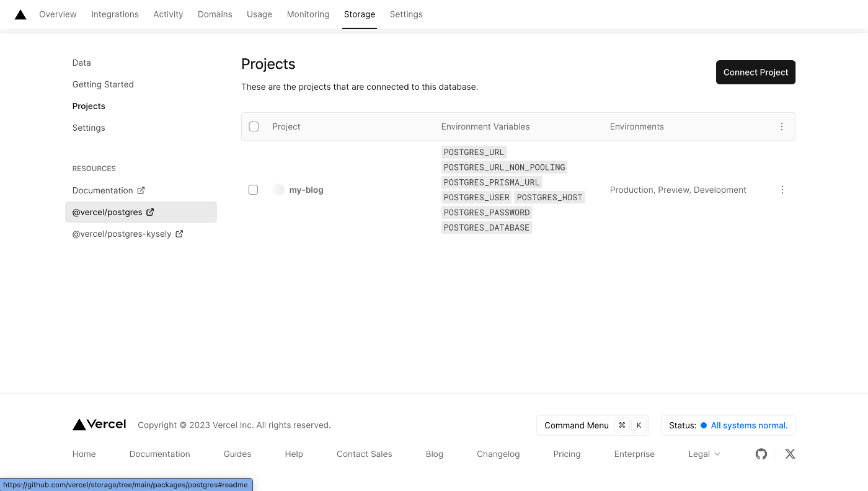Click the ⌘ key badge in Command Menu
This screenshot has height=491, width=868.
pyautogui.click(x=622, y=425)
